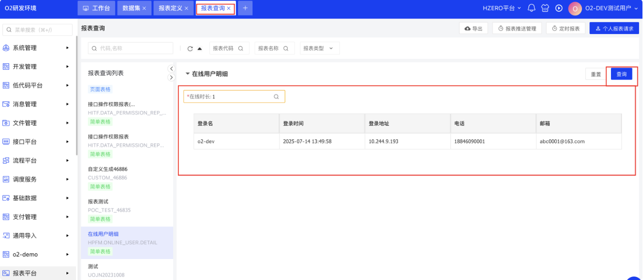Click the 导出 export button
This screenshot has height=280, width=644.
[x=473, y=28]
